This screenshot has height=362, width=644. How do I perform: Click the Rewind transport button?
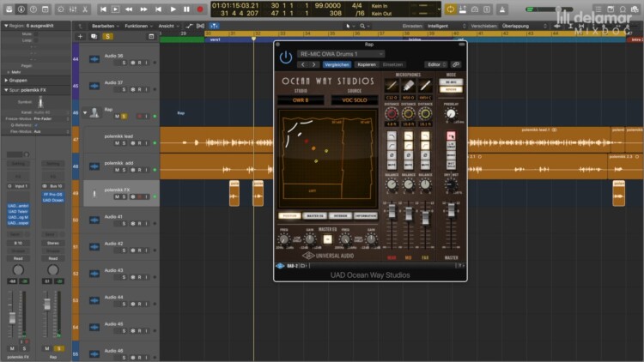(x=129, y=9)
